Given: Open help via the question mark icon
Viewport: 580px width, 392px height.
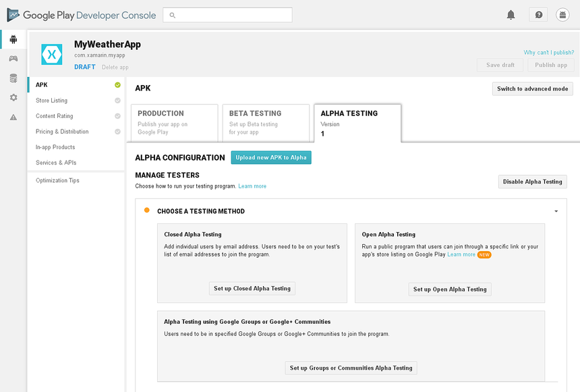Looking at the screenshot, I should click(538, 14).
